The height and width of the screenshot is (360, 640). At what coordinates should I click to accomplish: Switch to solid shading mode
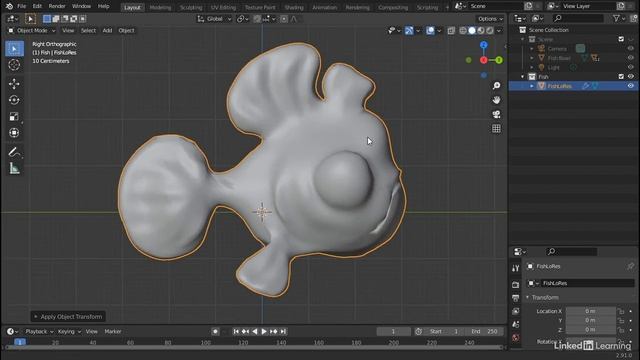point(472,31)
